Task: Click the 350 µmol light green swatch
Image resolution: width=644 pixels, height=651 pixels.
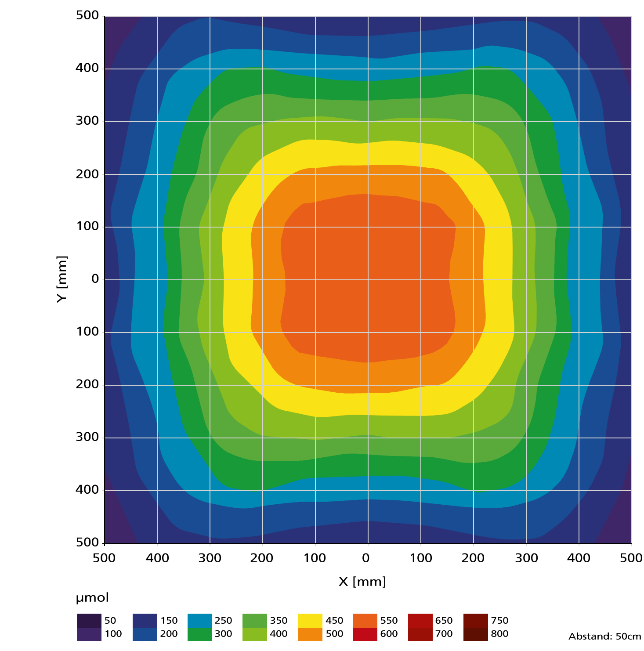Action: point(255,621)
